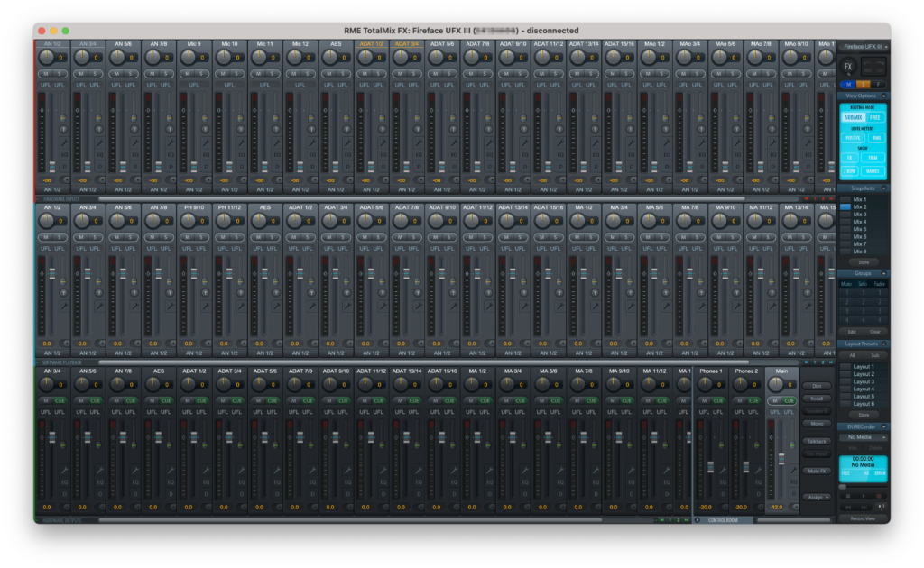Open channel settings via wrench icon on AN 1/2
Screen dimensions: 924x568
click(x=65, y=142)
